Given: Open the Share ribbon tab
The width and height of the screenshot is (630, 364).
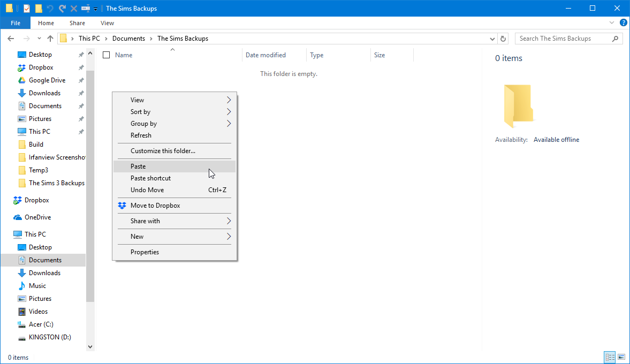Looking at the screenshot, I should 77,23.
